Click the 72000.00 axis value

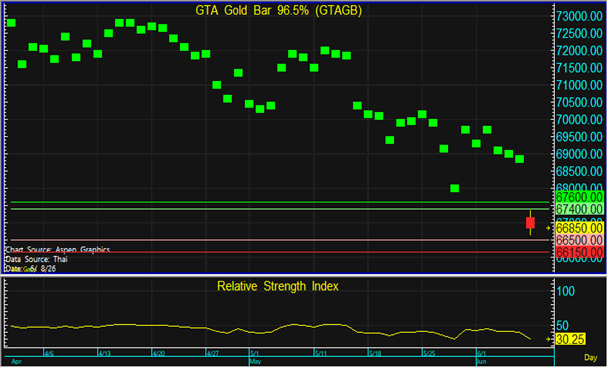point(579,51)
